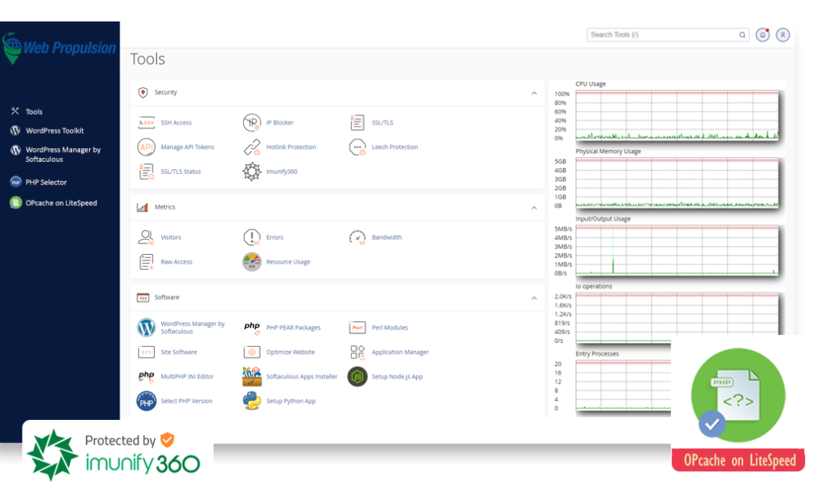Collapse the Security section
Viewport: 821px width, 504px height.
tap(534, 93)
